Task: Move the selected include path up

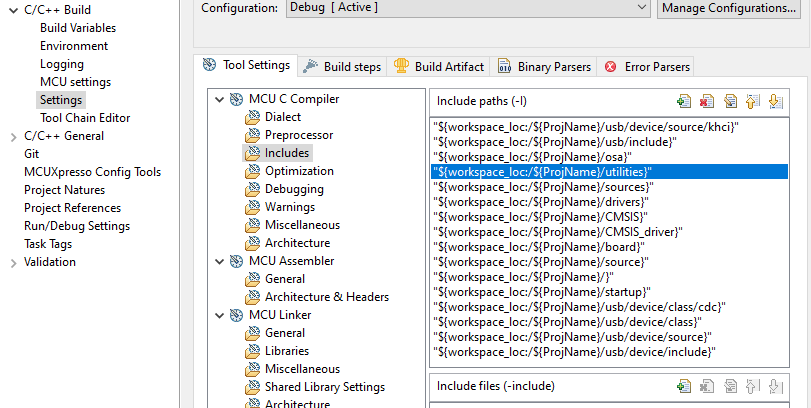Action: pyautogui.click(x=753, y=101)
